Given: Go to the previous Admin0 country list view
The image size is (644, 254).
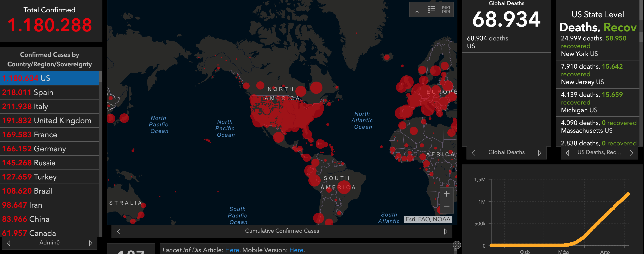Looking at the screenshot, I should pos(9,243).
